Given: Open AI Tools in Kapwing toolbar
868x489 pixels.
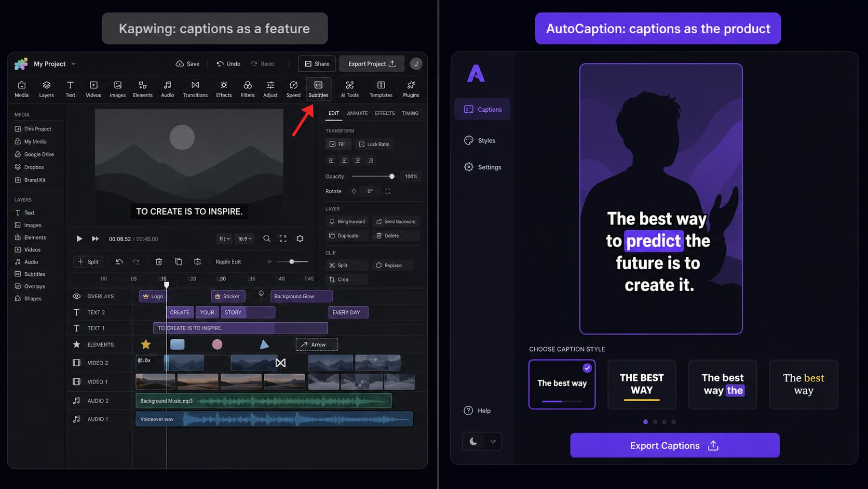Looking at the screenshot, I should [349, 89].
